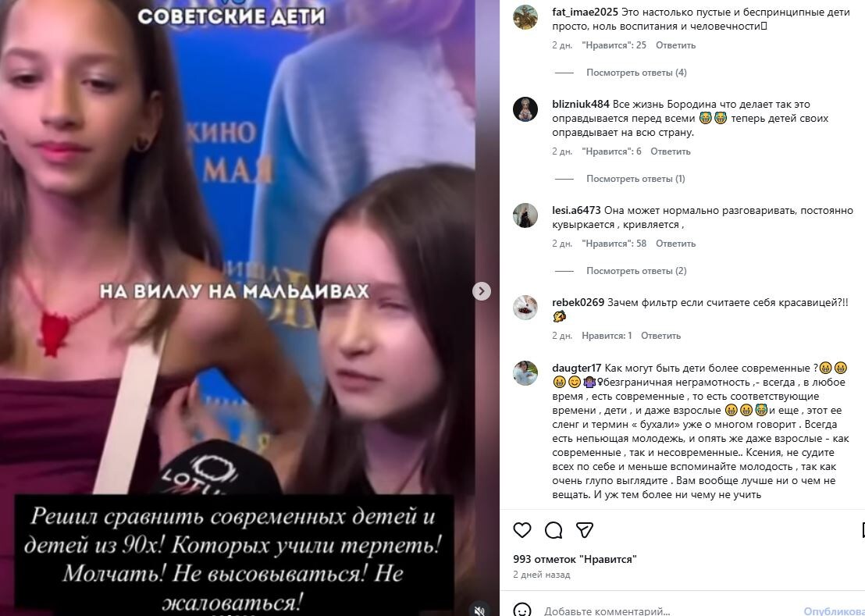This screenshot has height=616, width=865.
Task: Reply to rebek0269 comment
Action: (660, 335)
